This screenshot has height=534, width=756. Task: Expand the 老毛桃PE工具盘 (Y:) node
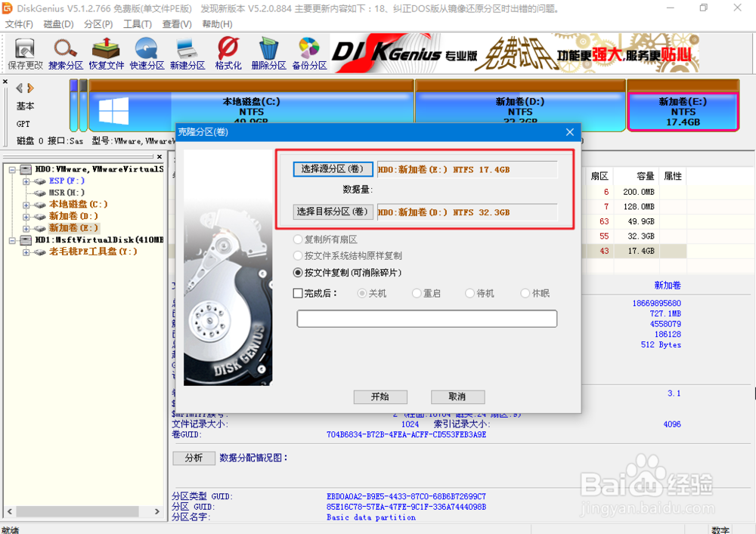(26, 252)
